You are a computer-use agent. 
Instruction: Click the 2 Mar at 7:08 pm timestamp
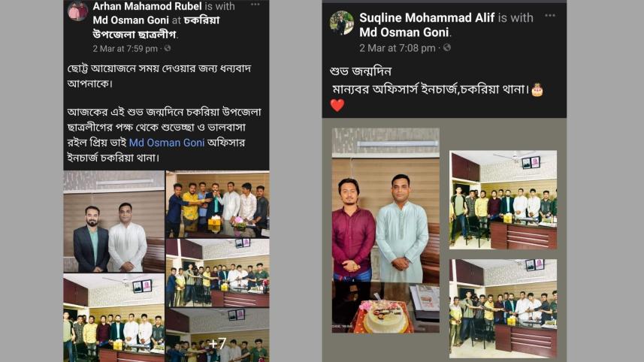coord(398,48)
